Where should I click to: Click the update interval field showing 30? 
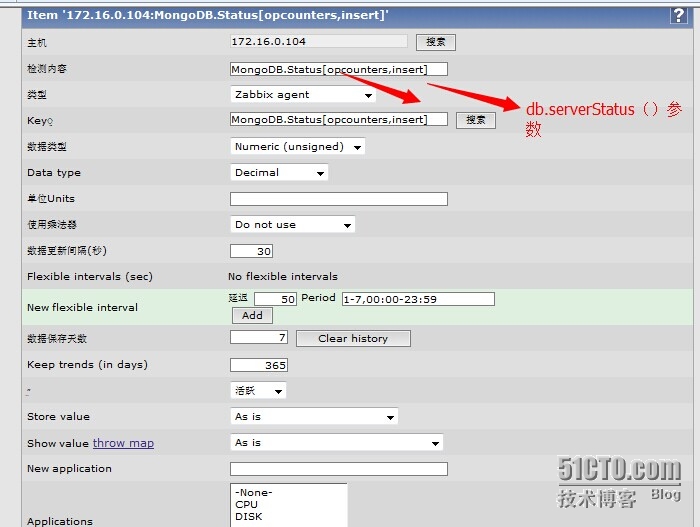[251, 251]
